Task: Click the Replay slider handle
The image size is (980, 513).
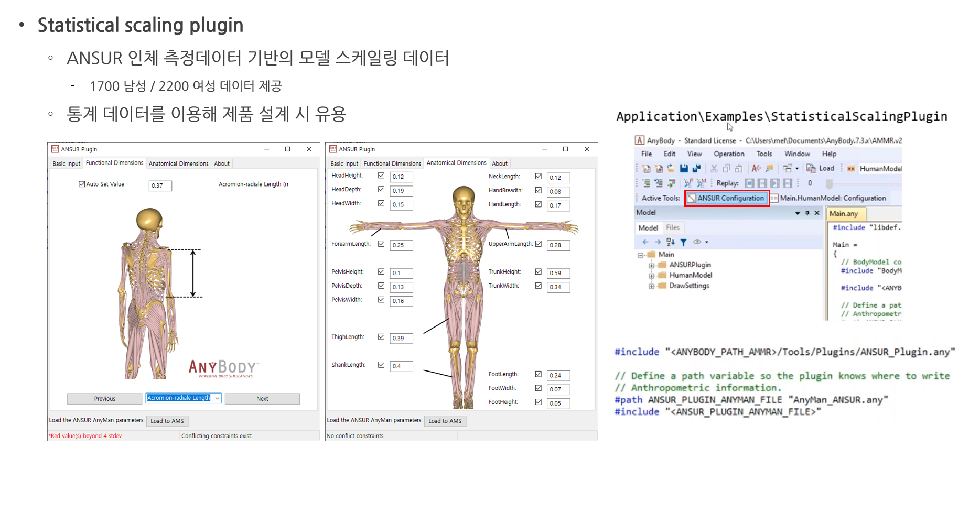Action: tap(829, 183)
